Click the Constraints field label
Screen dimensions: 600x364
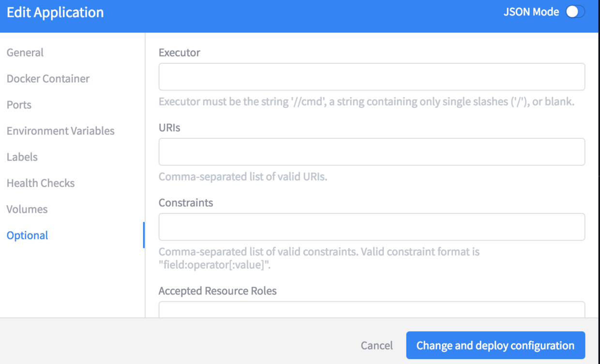pyautogui.click(x=186, y=203)
